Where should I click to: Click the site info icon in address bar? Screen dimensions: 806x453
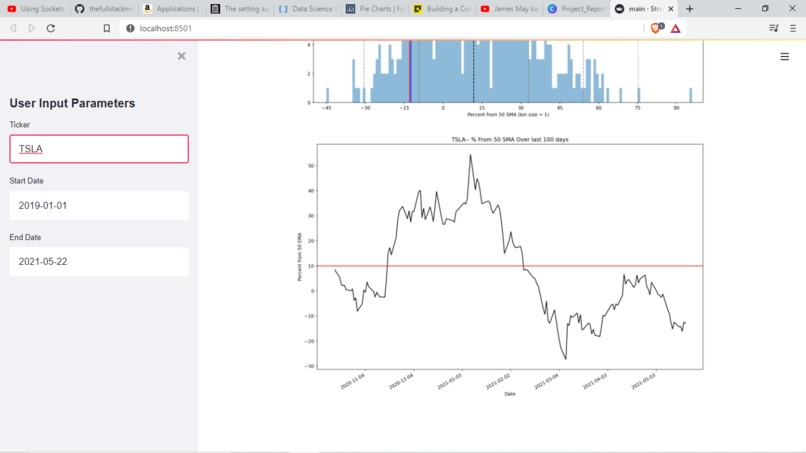(130, 28)
